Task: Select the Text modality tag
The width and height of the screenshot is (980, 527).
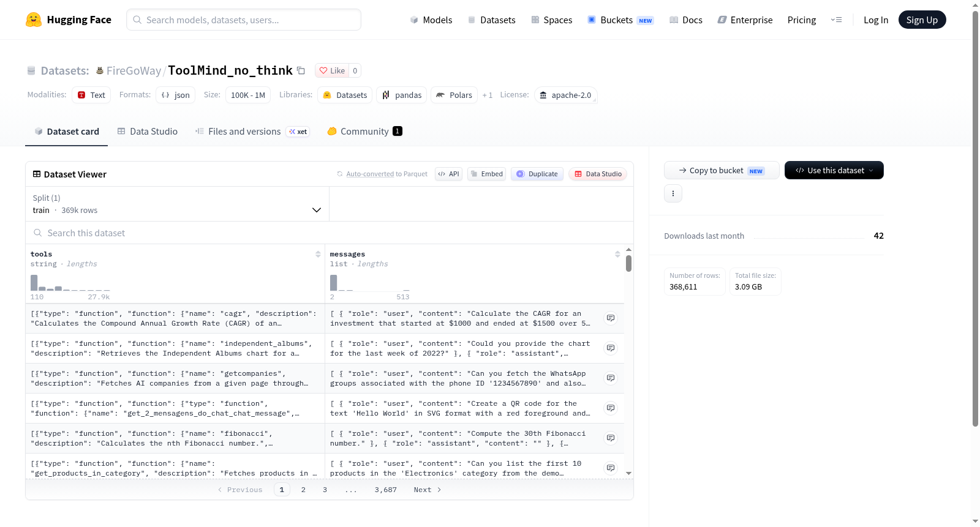Action: 91,95
